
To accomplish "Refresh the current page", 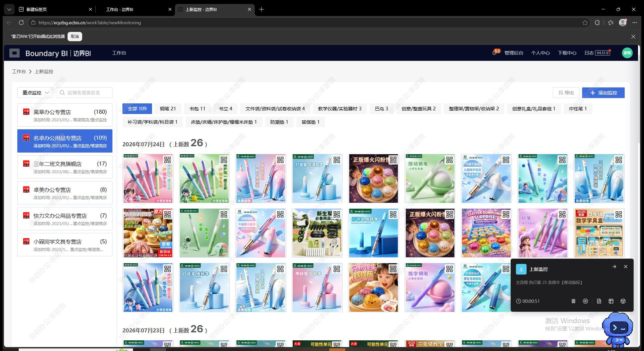I will coord(21,23).
